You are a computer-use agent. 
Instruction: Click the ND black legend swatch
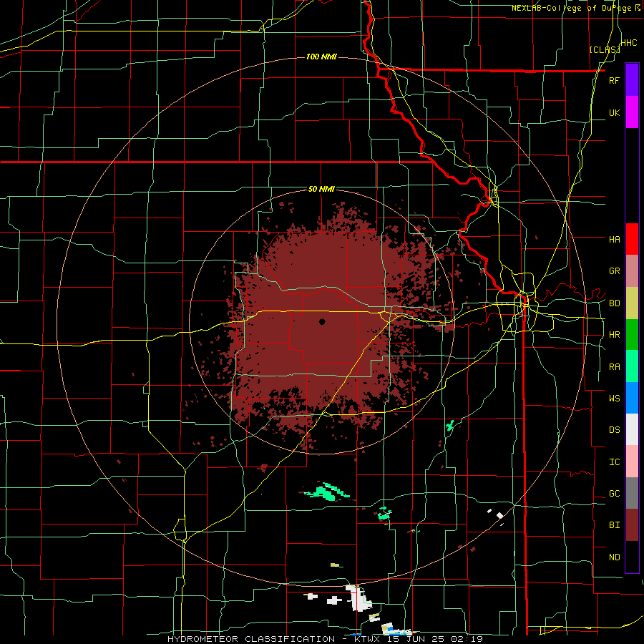(x=632, y=557)
